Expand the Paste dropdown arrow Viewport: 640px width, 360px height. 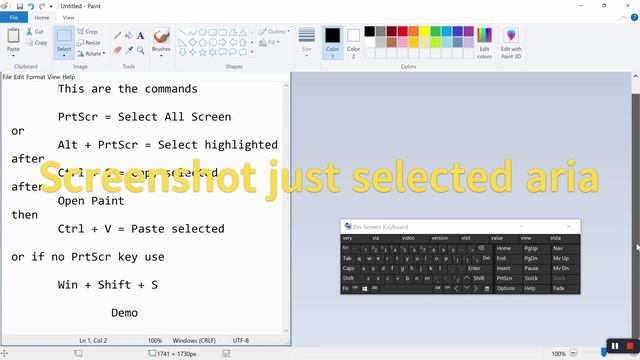point(13,56)
